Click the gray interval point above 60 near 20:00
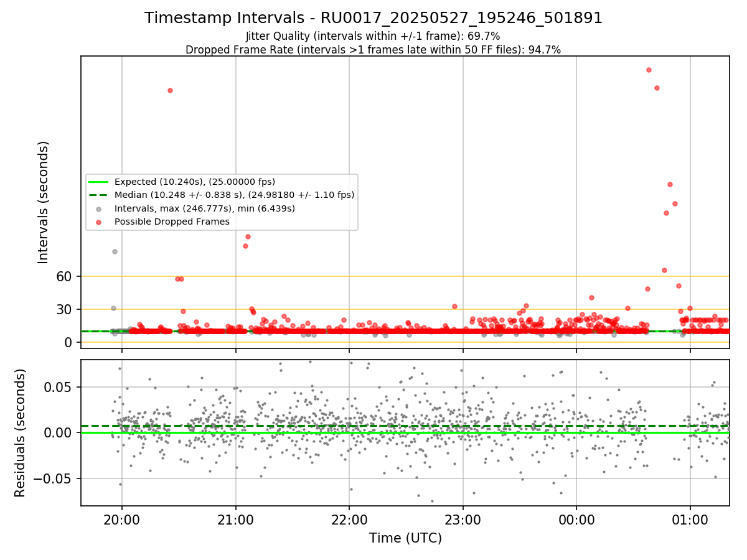The width and height of the screenshot is (747, 560). click(x=115, y=251)
